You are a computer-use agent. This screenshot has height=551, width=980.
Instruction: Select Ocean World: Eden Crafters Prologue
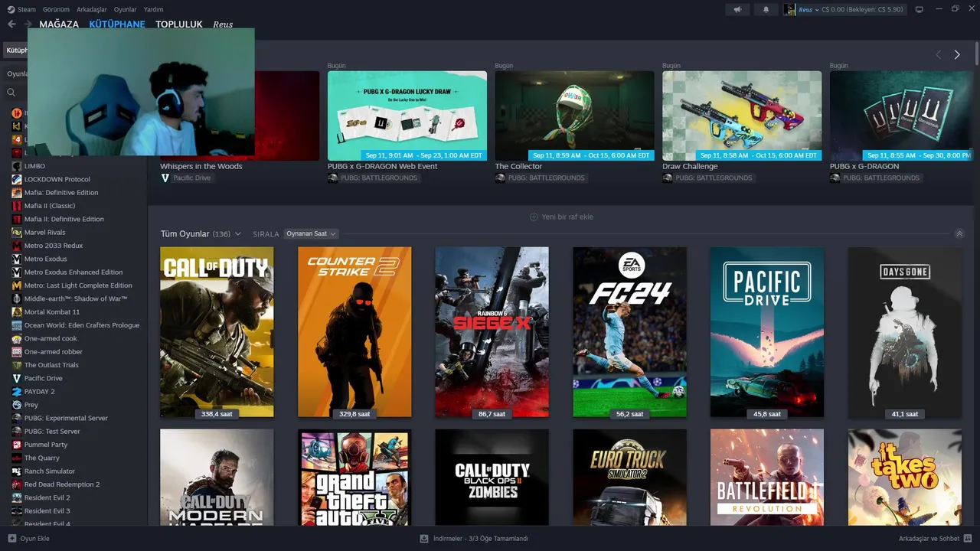81,325
